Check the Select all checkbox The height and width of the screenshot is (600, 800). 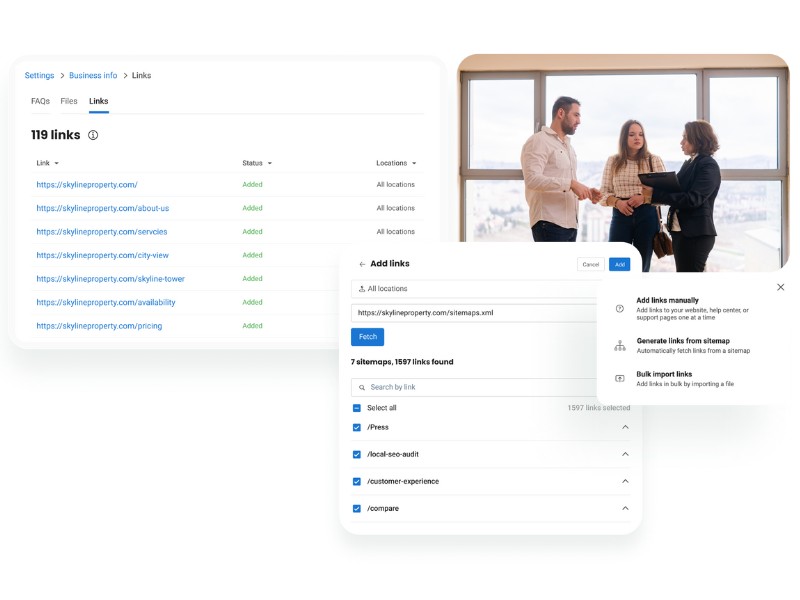click(x=356, y=407)
